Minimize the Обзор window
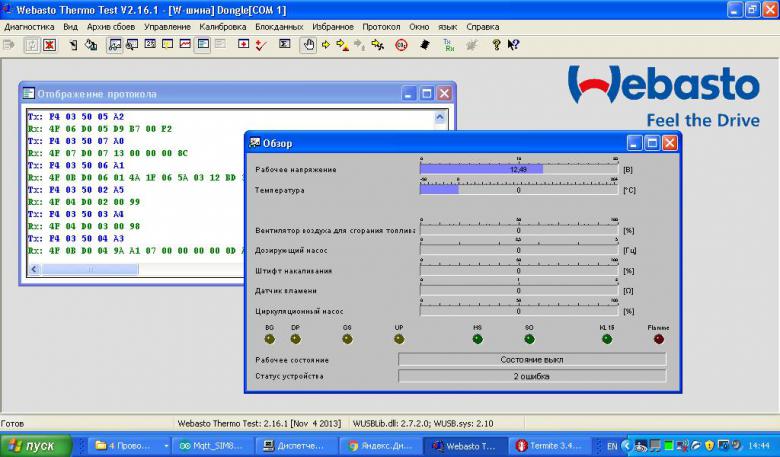This screenshot has width=780, height=457. click(633, 143)
